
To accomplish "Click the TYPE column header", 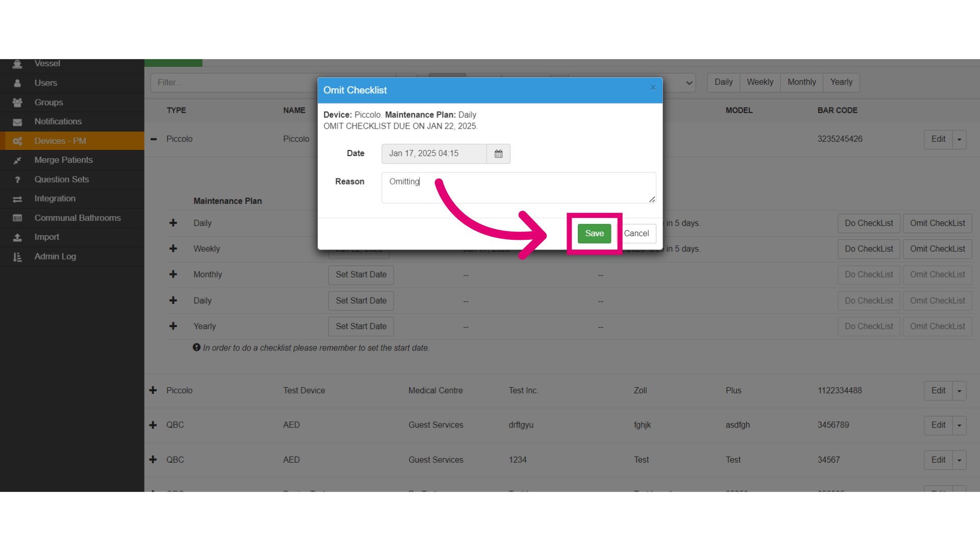I will coord(176,110).
